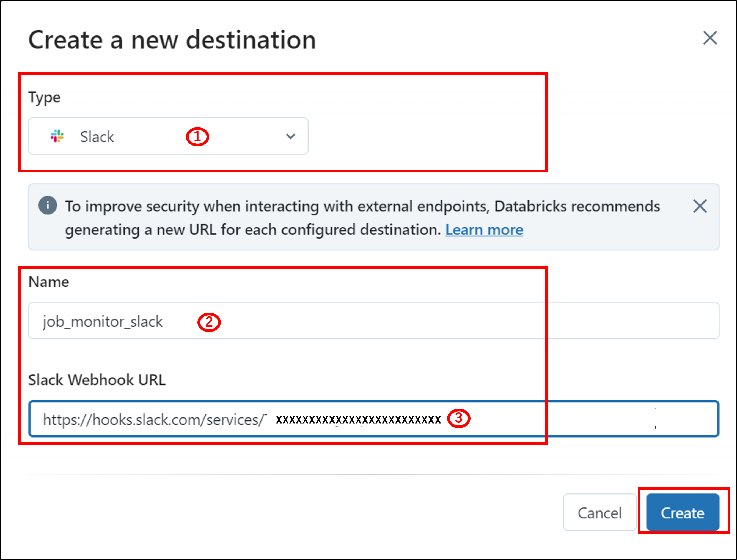Click the red circled number 3 marker
This screenshot has width=737, height=560.
point(458,418)
